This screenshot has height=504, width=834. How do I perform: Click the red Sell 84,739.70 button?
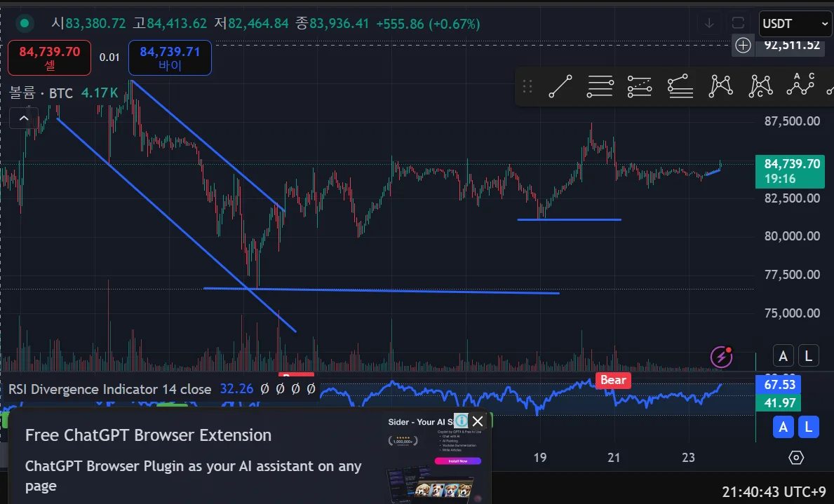[x=50, y=58]
